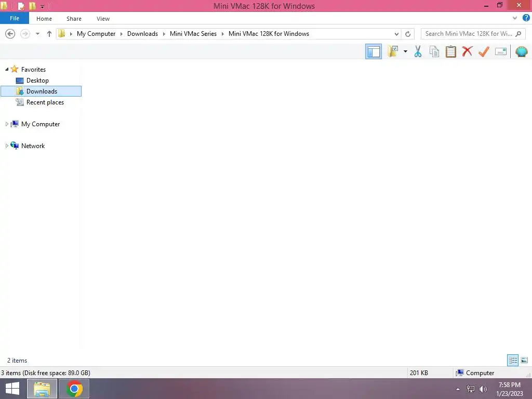Go back with the Back arrow
Viewport: 532px width, 399px height.
[x=10, y=34]
